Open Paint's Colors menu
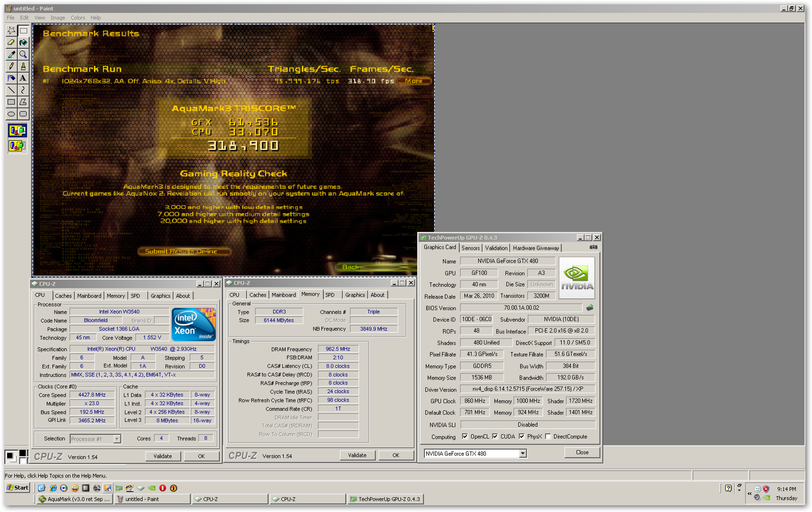 click(78, 18)
